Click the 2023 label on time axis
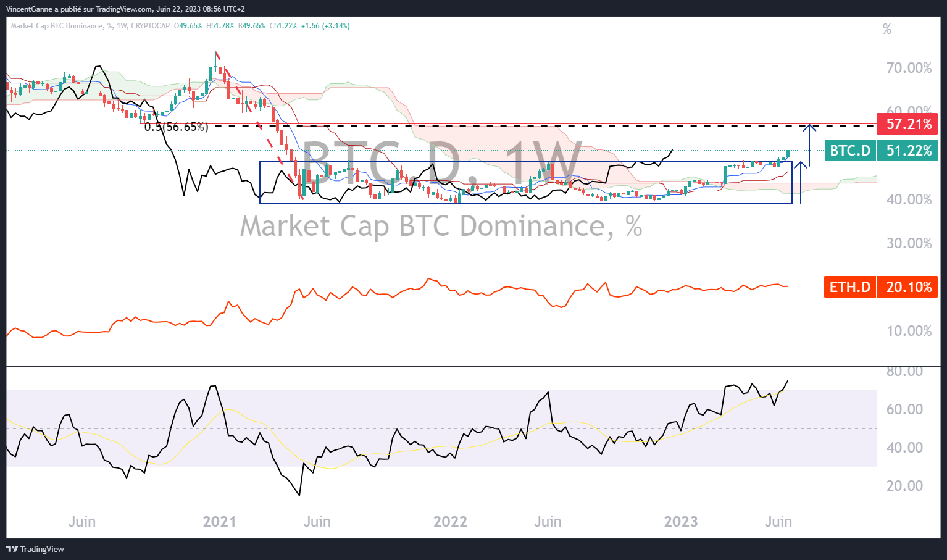The width and height of the screenshot is (947, 560). pos(680,522)
